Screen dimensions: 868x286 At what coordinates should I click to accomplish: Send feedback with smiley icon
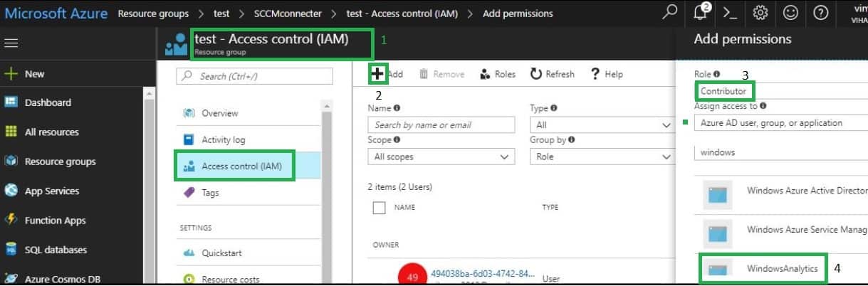(x=790, y=13)
